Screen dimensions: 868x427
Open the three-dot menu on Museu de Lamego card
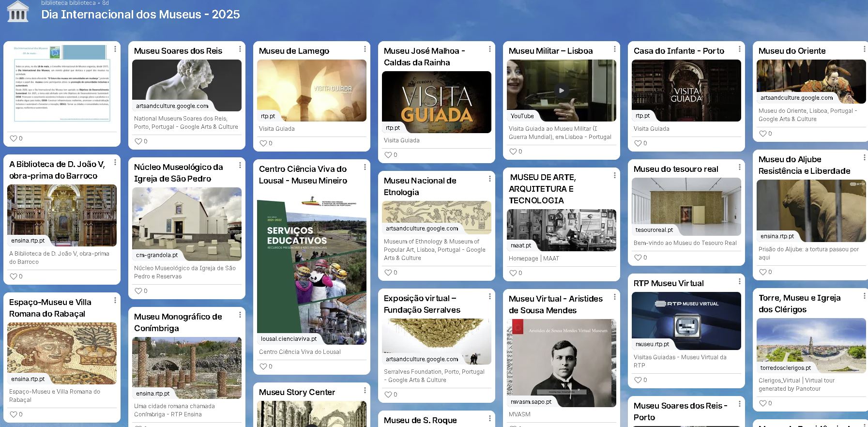(x=365, y=49)
